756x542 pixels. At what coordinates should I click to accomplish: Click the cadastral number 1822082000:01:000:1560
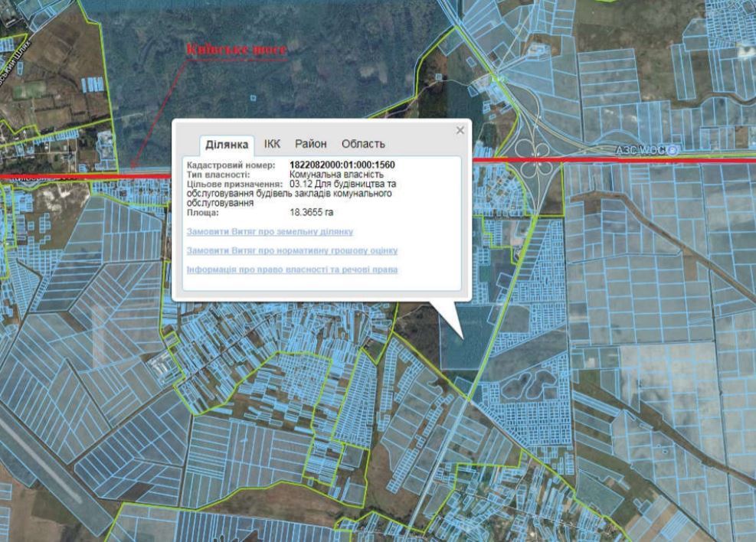tap(342, 165)
